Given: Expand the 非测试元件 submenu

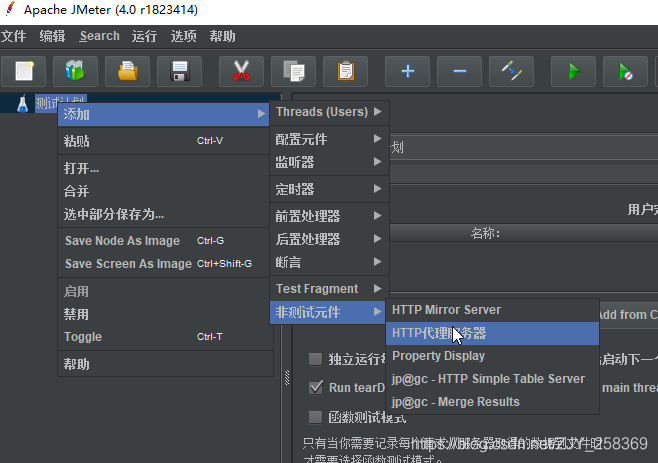Looking at the screenshot, I should pos(328,312).
